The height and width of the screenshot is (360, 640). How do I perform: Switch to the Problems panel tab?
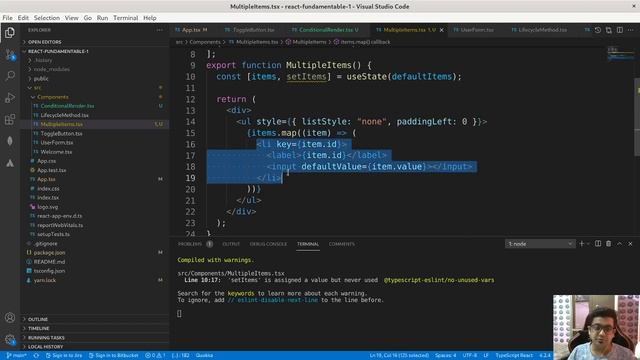[x=195, y=244]
